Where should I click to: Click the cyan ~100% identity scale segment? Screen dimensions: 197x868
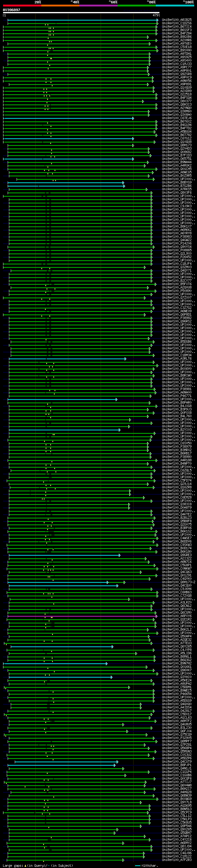click(175, 6)
